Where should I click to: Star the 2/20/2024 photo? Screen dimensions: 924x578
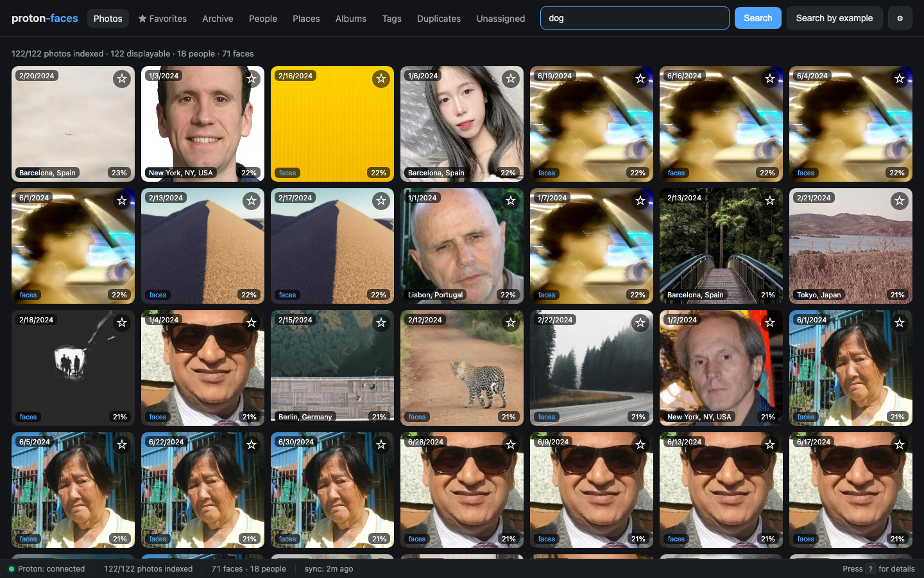(122, 79)
